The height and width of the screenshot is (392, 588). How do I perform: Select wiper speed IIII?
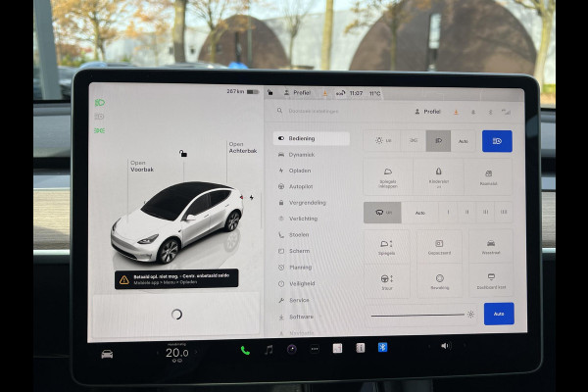point(504,213)
